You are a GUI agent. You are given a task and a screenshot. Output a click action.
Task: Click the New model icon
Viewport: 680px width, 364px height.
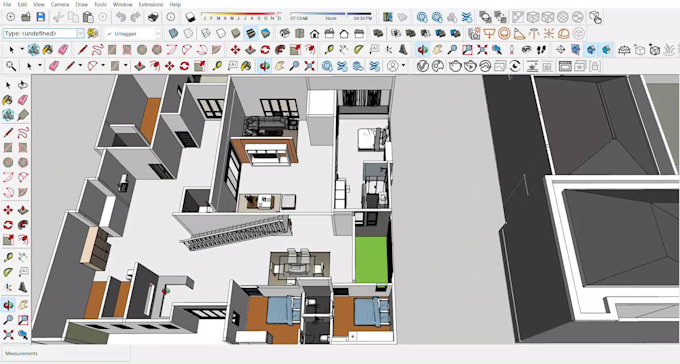coord(10,17)
